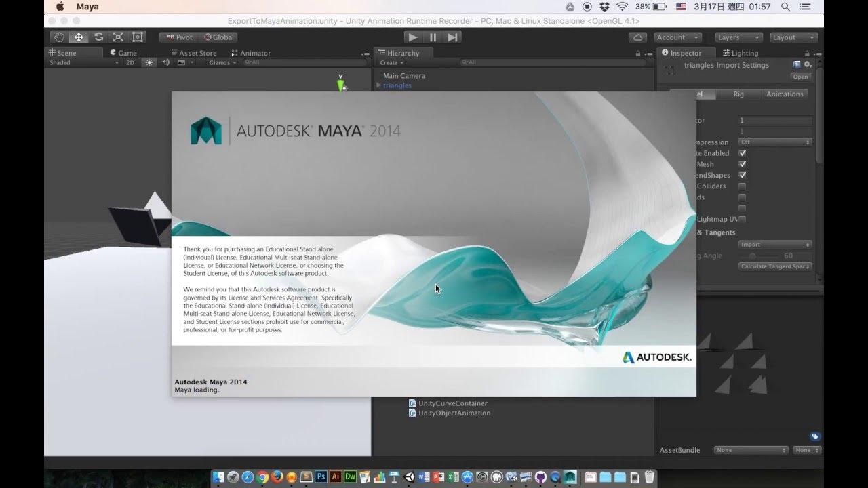Click the Inspector panel lock icon

806,53
